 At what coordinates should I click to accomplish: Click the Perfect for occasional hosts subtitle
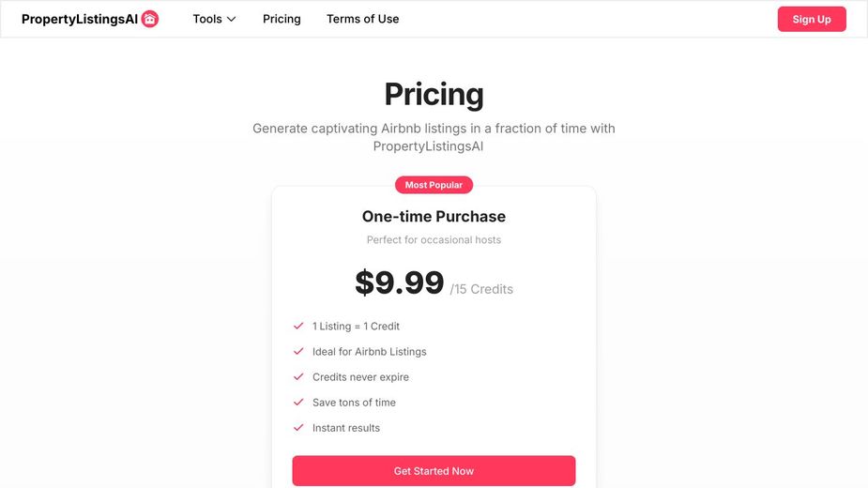434,240
